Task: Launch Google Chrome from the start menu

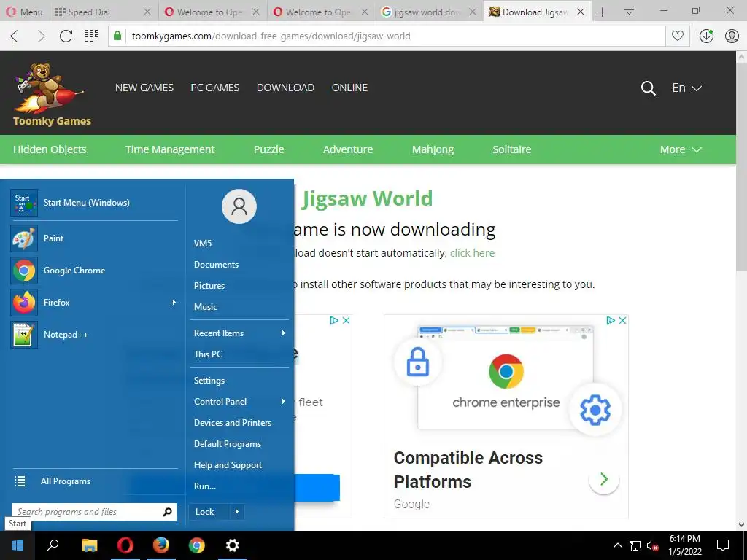Action: pos(94,270)
